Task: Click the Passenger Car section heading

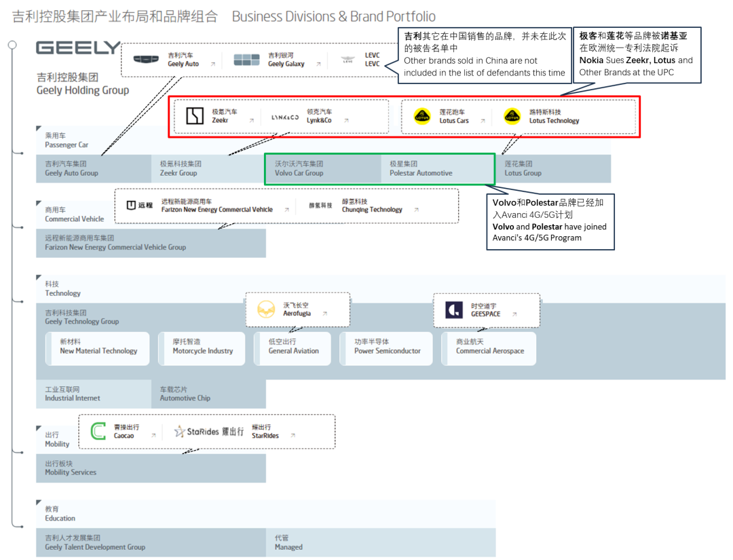Action: pos(67,141)
